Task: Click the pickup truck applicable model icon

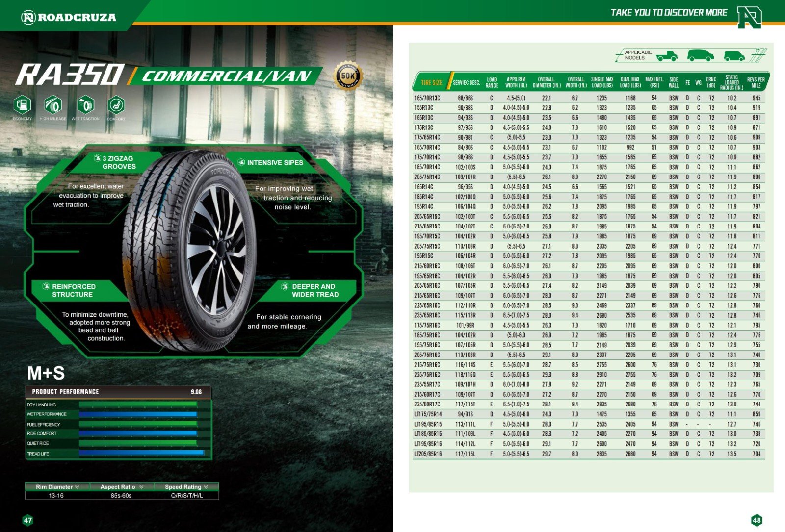Action: (667, 56)
